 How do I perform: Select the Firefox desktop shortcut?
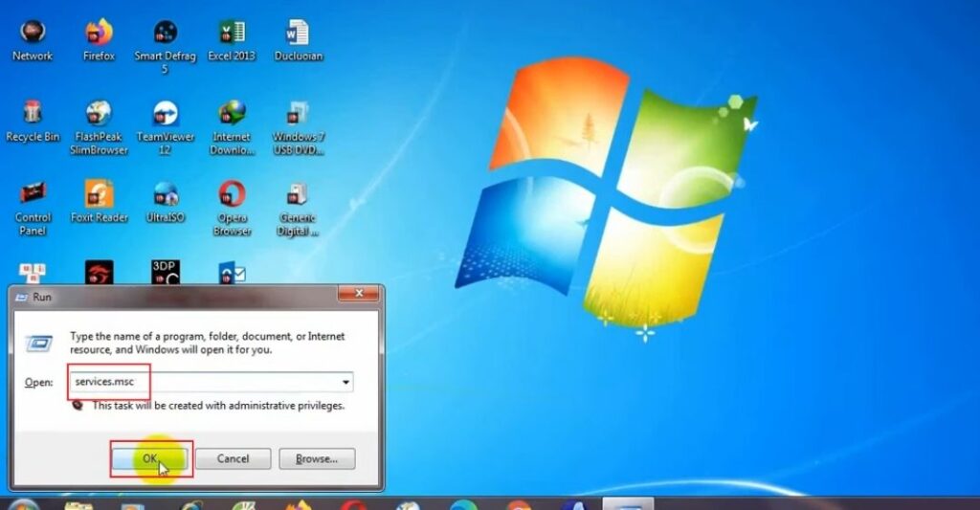point(99,33)
